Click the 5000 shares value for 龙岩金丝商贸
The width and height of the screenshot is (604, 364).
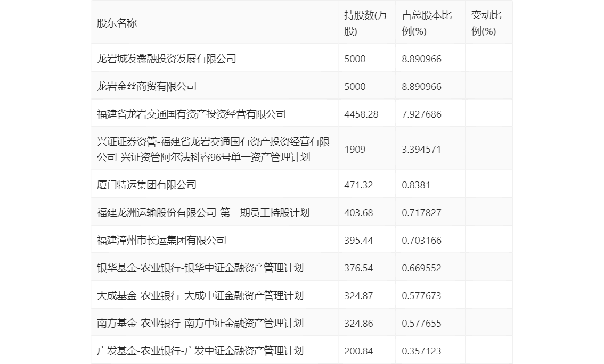coord(355,87)
